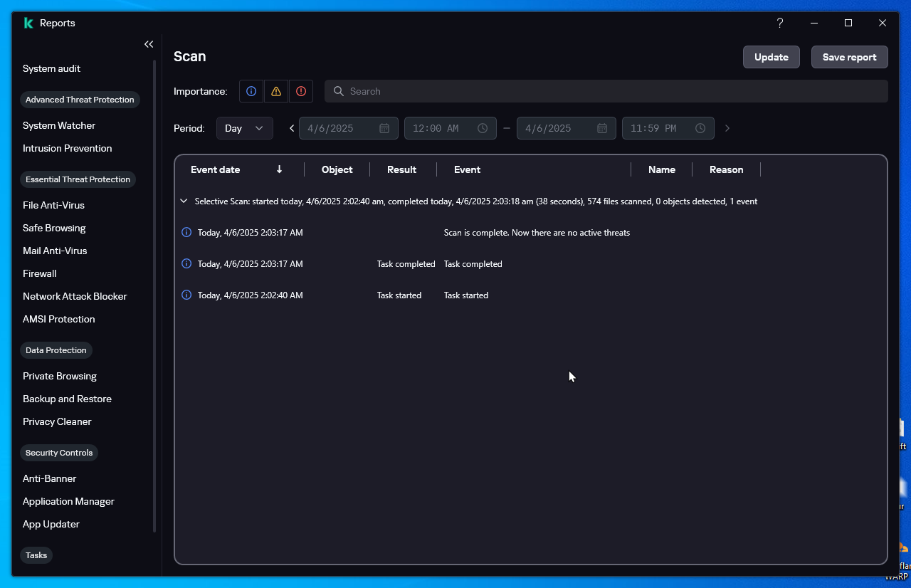Focus the Search input field
The width and height of the screenshot is (911, 588).
[606, 91]
